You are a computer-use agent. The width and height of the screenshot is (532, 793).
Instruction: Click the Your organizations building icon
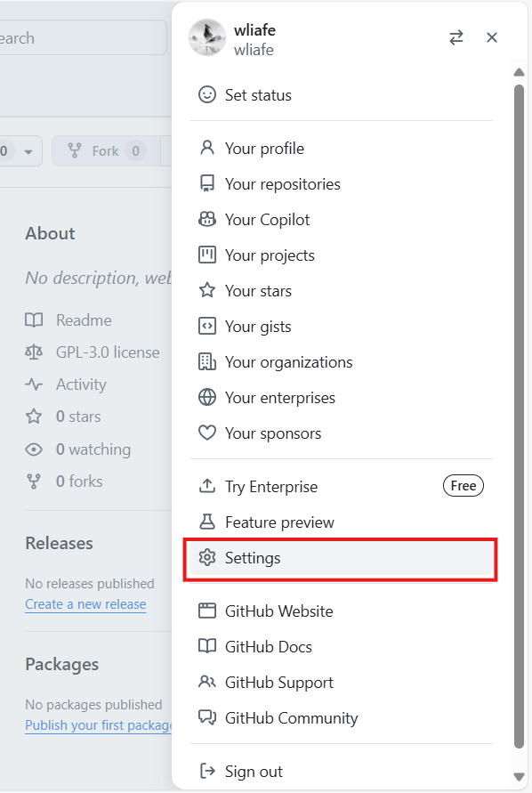206,361
